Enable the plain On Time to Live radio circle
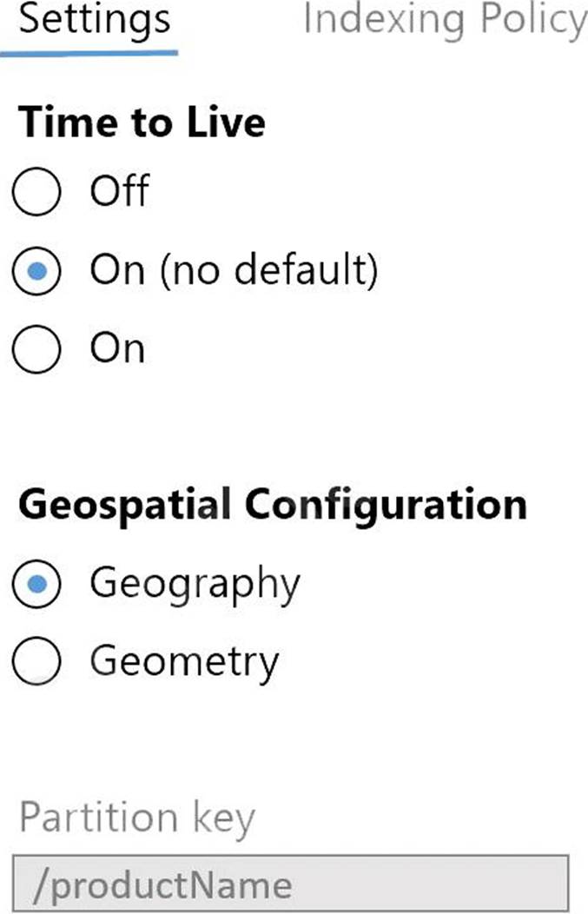Viewport: 588px width, 914px height. (x=36, y=350)
